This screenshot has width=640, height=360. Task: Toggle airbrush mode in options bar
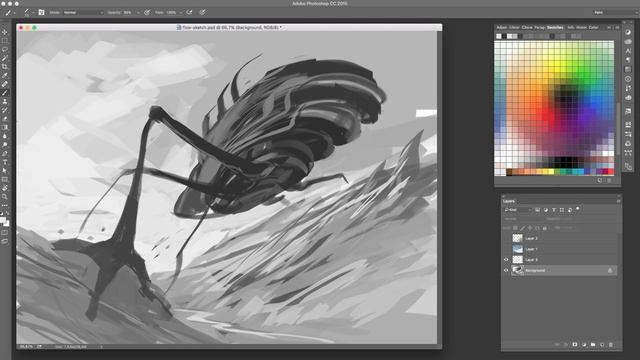(x=189, y=13)
